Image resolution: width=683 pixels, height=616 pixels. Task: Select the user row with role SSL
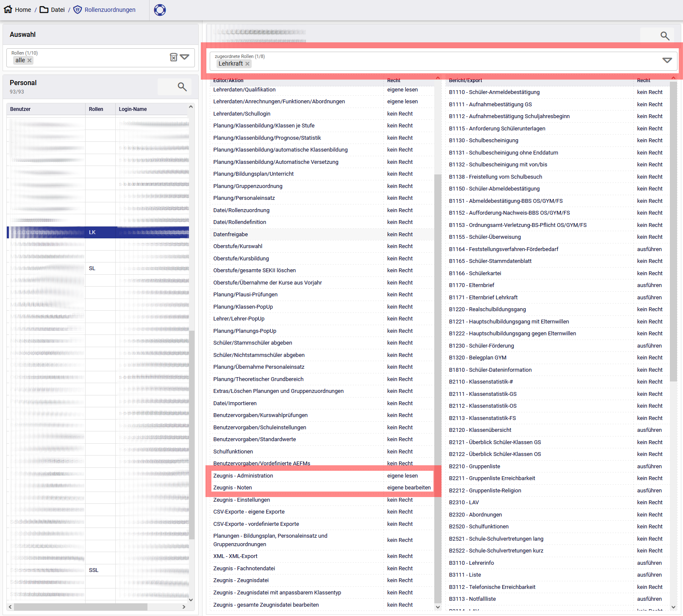point(93,570)
